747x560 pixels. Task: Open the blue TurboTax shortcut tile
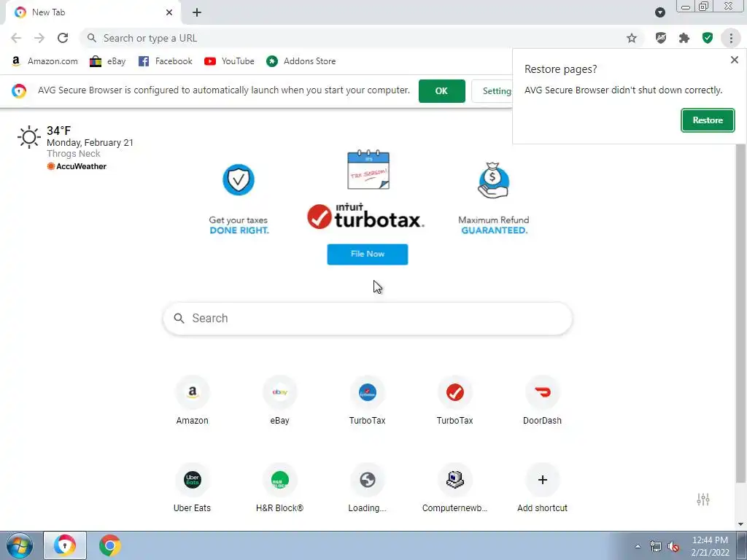[368, 401]
